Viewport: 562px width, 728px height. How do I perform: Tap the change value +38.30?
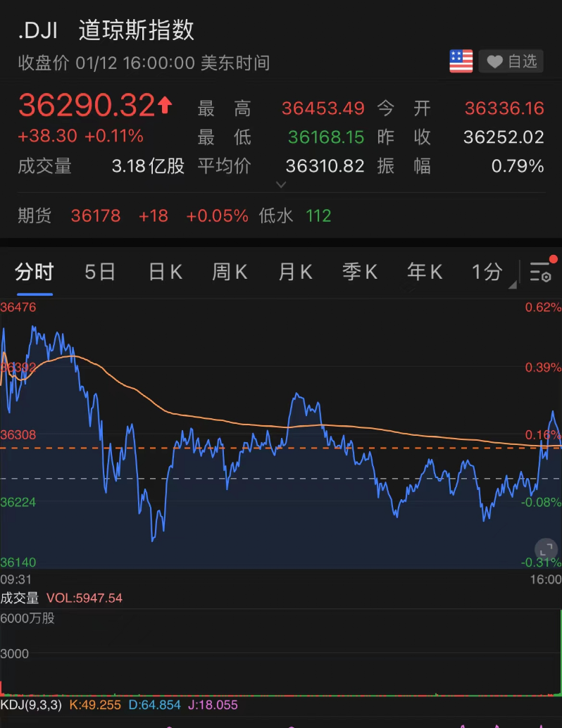tap(47, 136)
